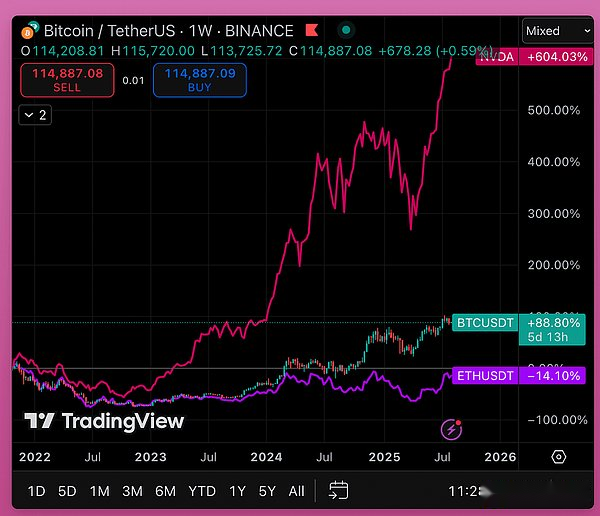
Task: Select the 5Y time range
Action: (x=267, y=491)
